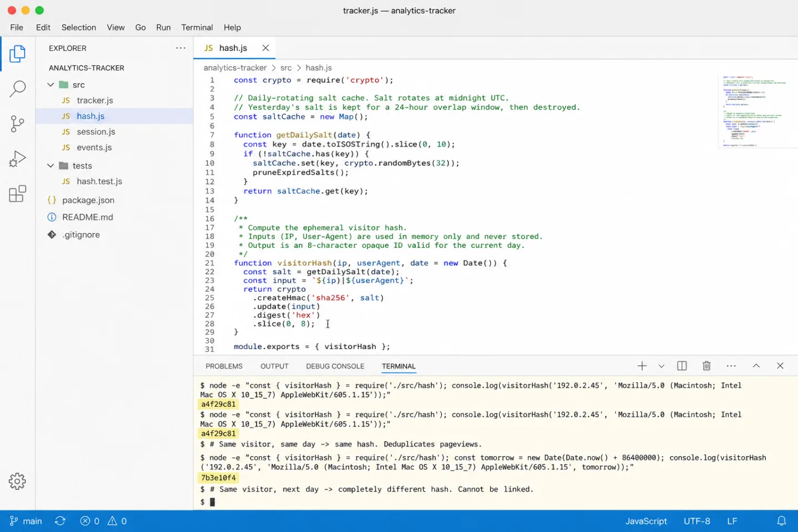Click line number 21 in gutter
798x532 pixels.
tap(209, 263)
